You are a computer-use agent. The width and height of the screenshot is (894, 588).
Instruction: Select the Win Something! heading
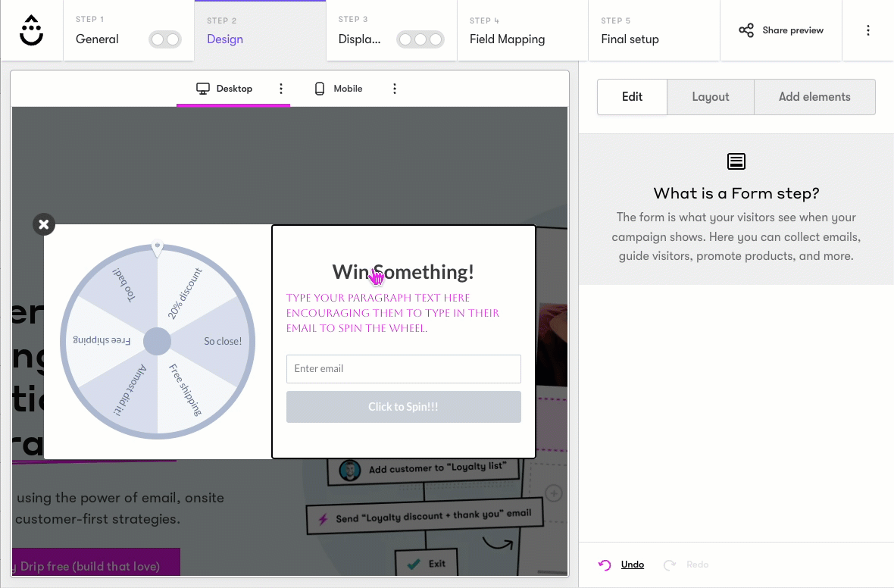[403, 272]
